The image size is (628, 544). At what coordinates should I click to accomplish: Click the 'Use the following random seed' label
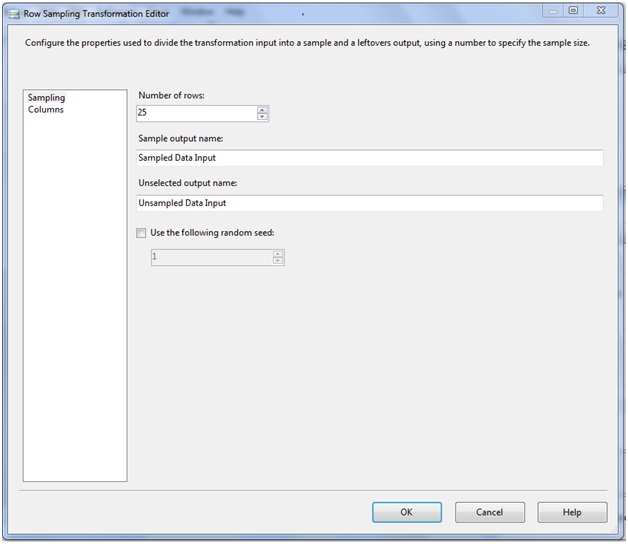[211, 233]
